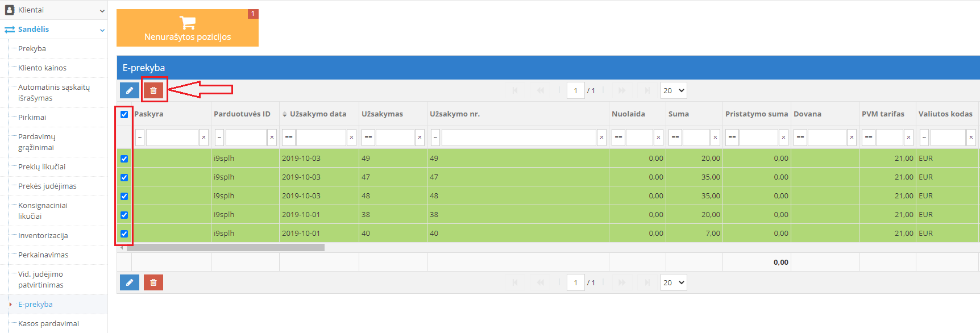Go to Kliento kainos link

(42, 68)
